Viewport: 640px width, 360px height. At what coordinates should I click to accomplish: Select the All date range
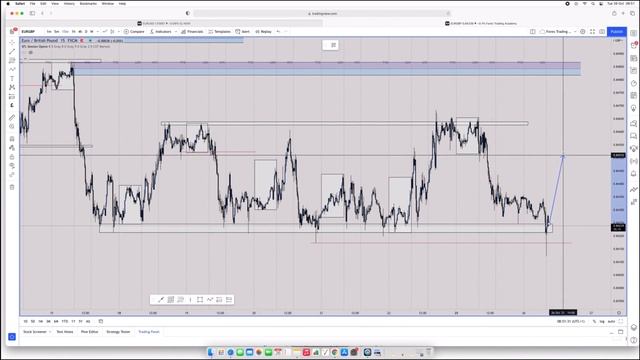point(88,322)
